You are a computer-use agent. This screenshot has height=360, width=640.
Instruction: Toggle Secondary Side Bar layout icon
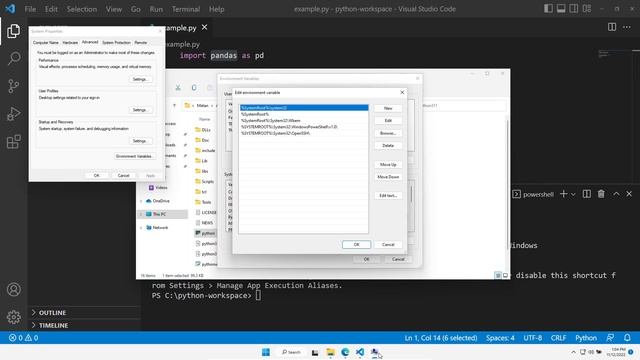(574, 9)
